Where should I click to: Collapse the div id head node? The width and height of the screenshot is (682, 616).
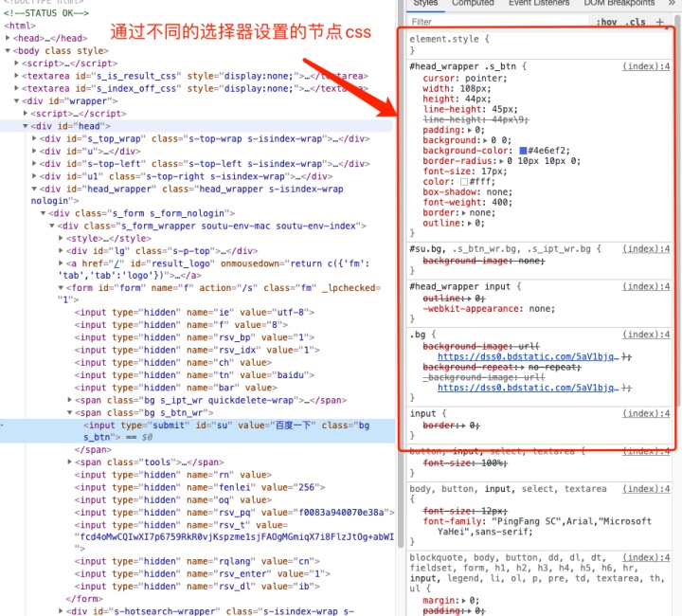[x=26, y=126]
